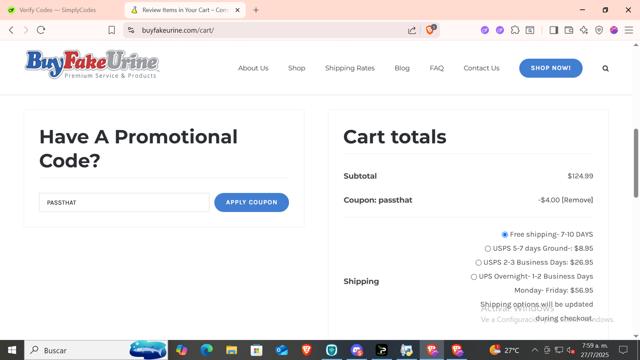Open the Brave VPN shield icon
The width and height of the screenshot is (640, 360).
(599, 30)
